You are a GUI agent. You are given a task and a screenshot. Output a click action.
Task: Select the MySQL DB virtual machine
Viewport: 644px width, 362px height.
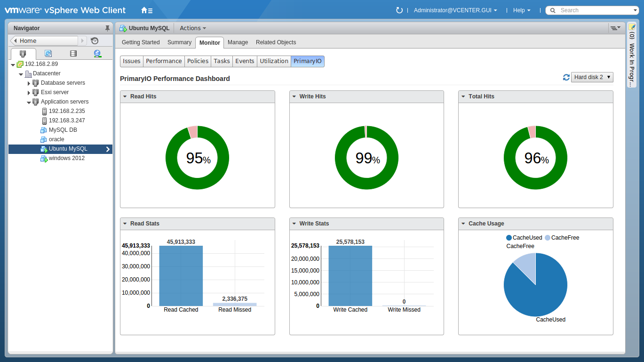tap(63, 130)
